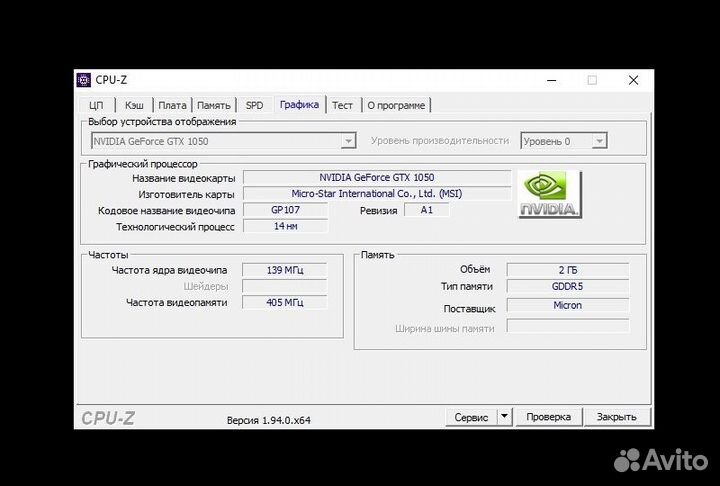Open the Тест tab
720x486 pixels.
343,105
